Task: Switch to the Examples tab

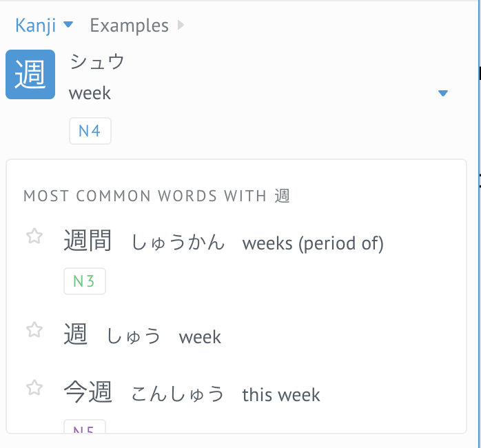Action: (x=129, y=26)
